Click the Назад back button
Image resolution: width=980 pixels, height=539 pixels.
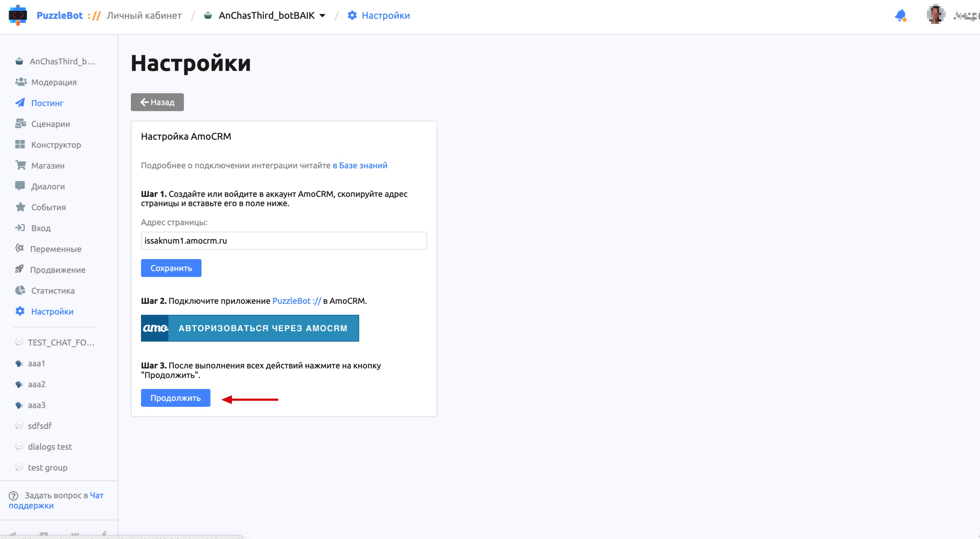click(x=157, y=102)
